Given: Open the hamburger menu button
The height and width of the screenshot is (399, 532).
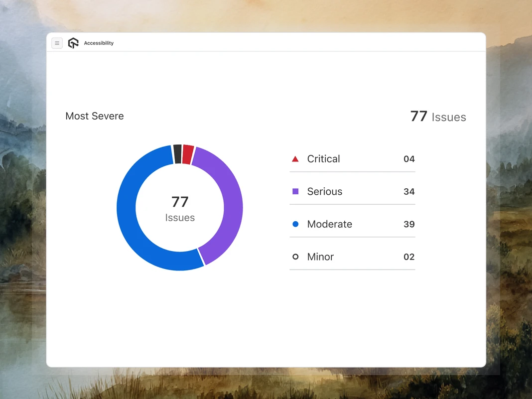Looking at the screenshot, I should [57, 43].
